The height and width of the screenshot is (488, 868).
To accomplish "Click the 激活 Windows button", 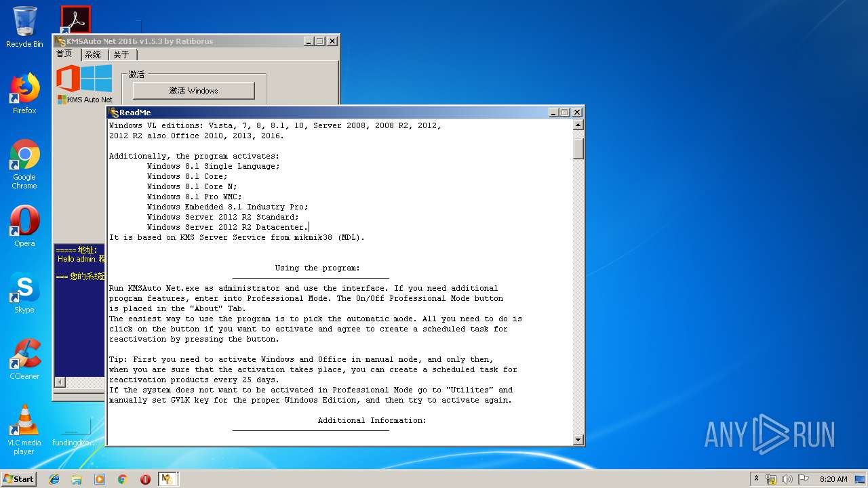I will click(193, 90).
